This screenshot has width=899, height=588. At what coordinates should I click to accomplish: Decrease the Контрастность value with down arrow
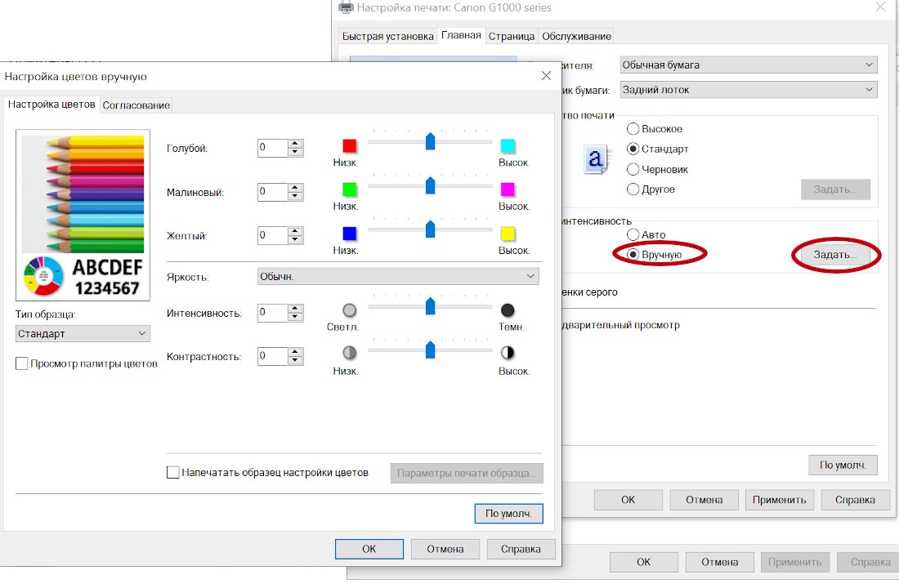295,360
